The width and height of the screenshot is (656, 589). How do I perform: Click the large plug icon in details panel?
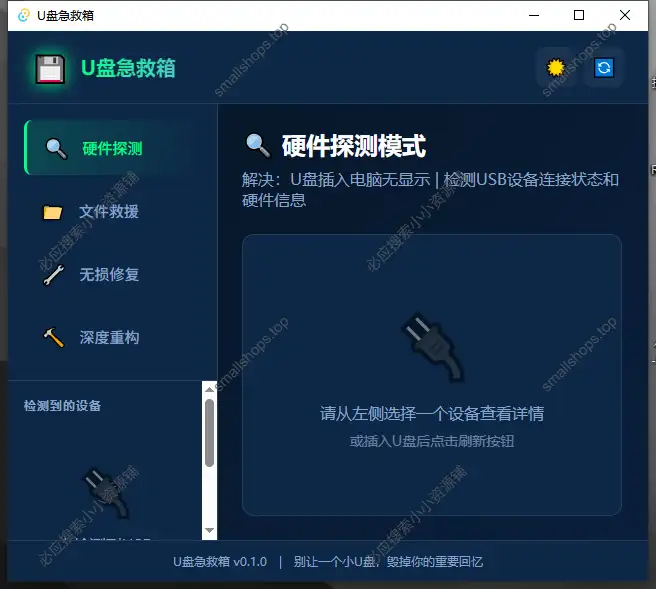coord(433,346)
